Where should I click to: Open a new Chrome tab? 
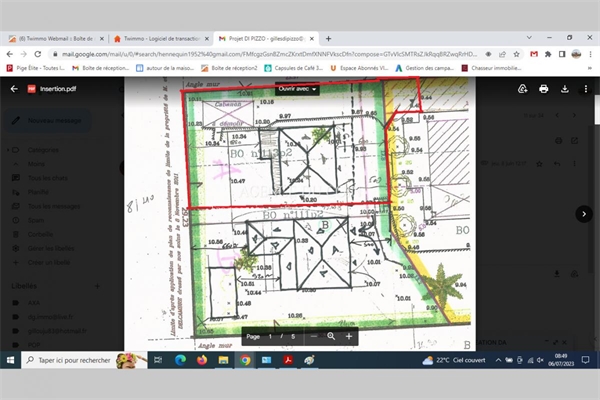(328, 39)
